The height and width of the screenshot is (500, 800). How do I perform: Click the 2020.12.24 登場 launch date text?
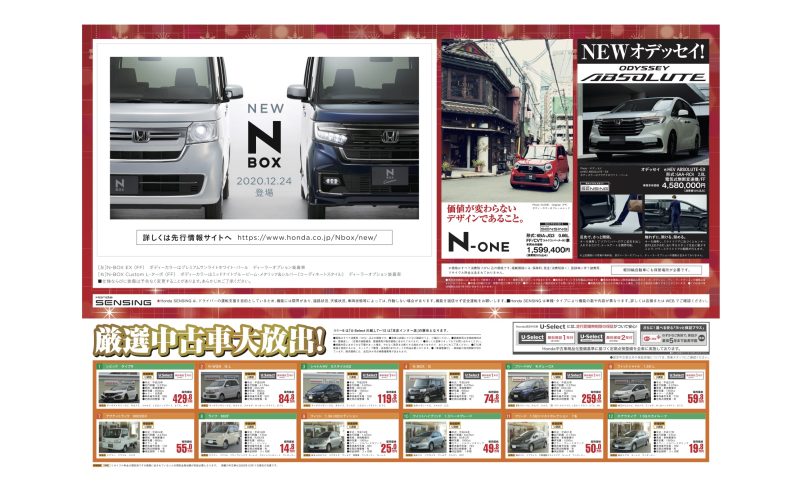tap(264, 187)
